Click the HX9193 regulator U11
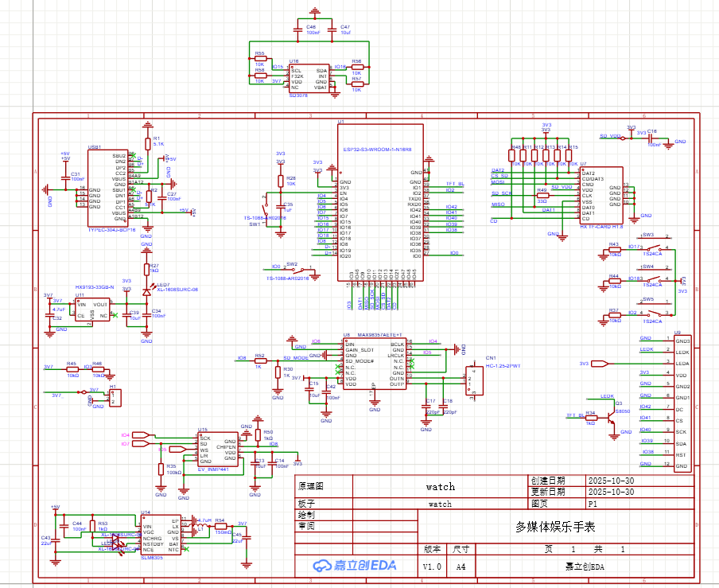 [x=93, y=310]
